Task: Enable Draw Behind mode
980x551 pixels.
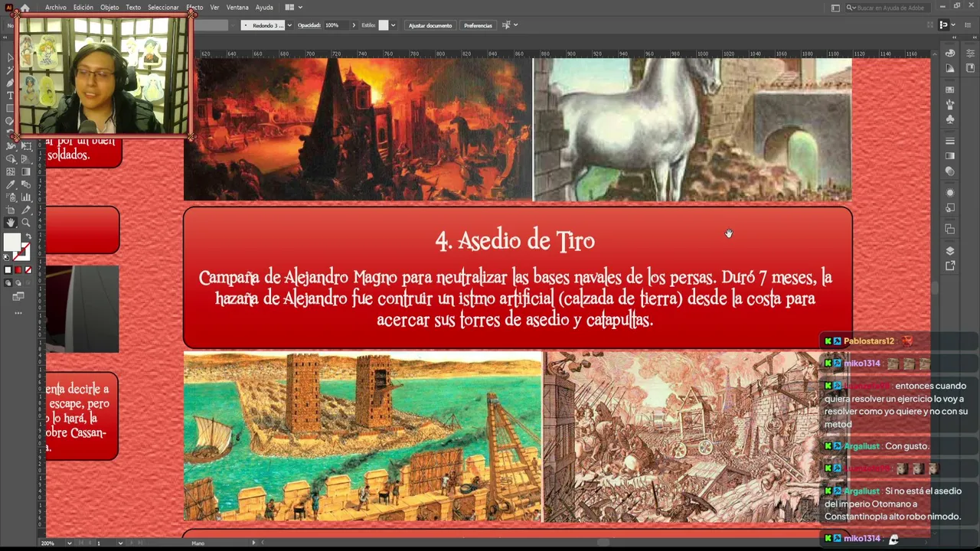Action: [18, 283]
